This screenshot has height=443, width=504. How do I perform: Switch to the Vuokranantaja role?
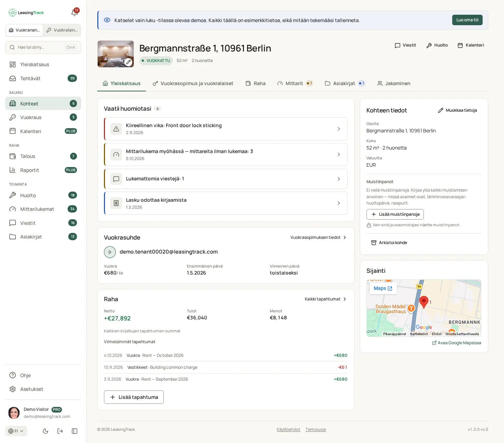[24, 30]
